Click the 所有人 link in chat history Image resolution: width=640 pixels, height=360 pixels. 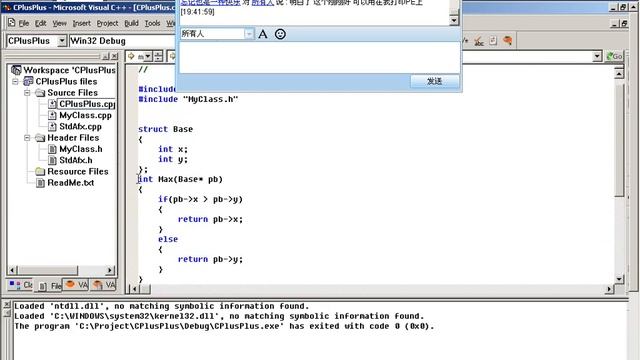pyautogui.click(x=262, y=3)
